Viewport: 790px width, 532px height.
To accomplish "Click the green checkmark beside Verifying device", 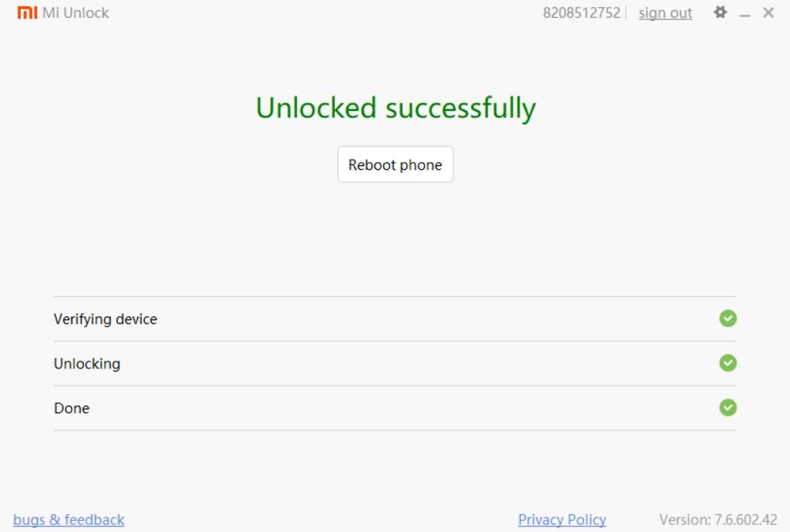I will tap(728, 318).
